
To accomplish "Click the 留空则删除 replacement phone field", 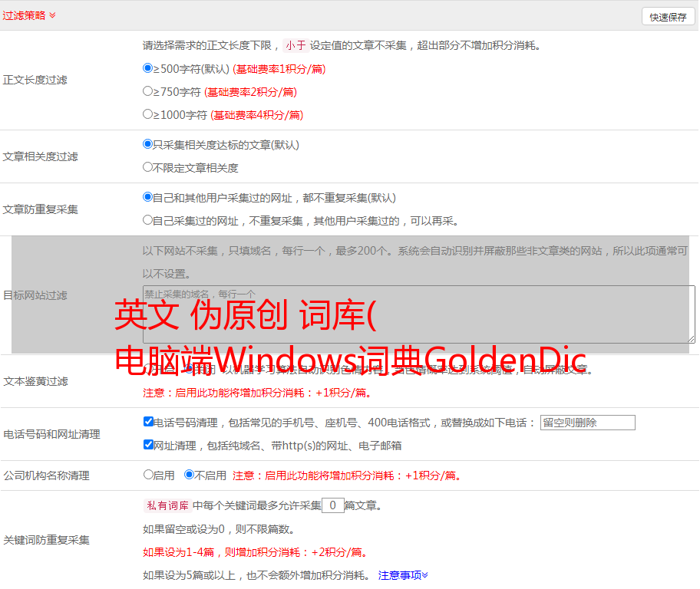I will point(587,423).
